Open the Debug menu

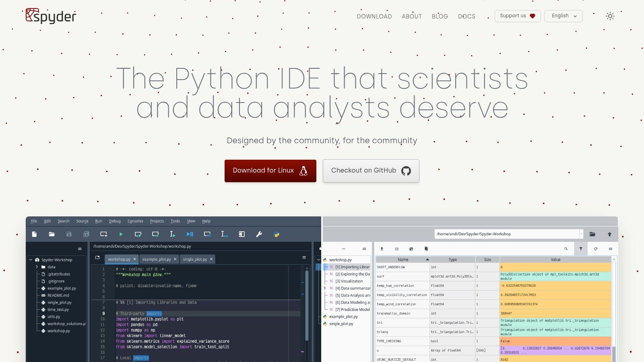[115, 221]
